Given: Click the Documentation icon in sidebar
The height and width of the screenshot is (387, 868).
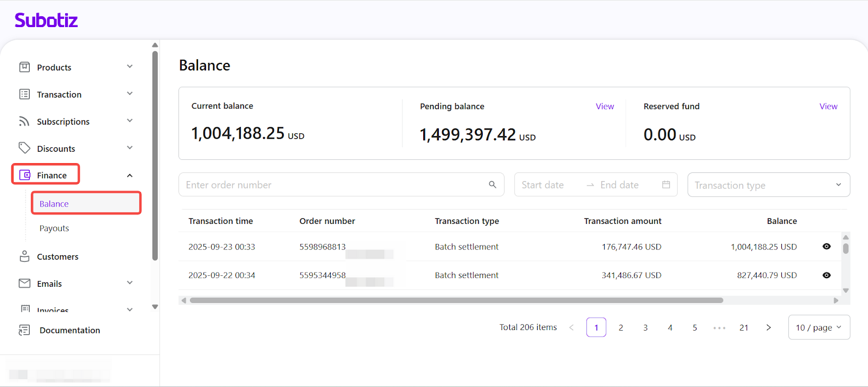Looking at the screenshot, I should pos(24,330).
